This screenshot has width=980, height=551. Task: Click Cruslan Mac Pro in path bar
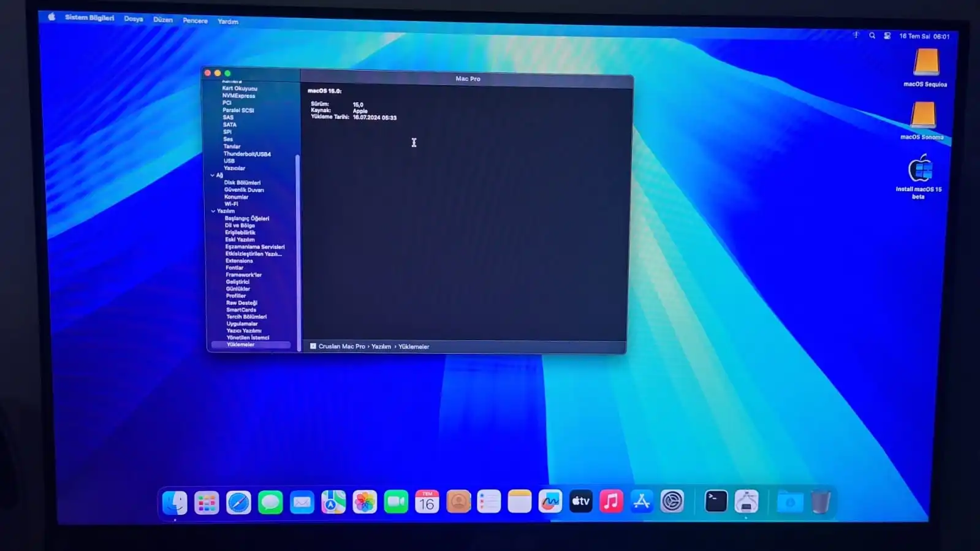click(342, 346)
